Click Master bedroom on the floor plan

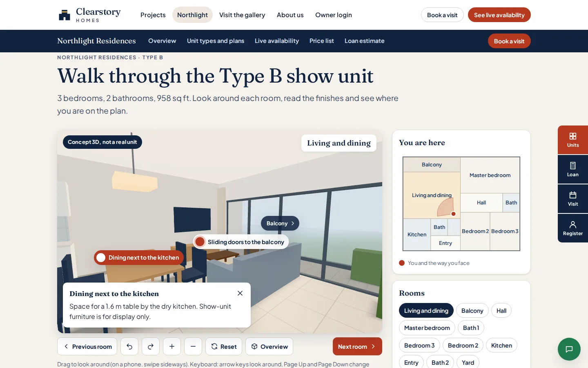point(490,175)
